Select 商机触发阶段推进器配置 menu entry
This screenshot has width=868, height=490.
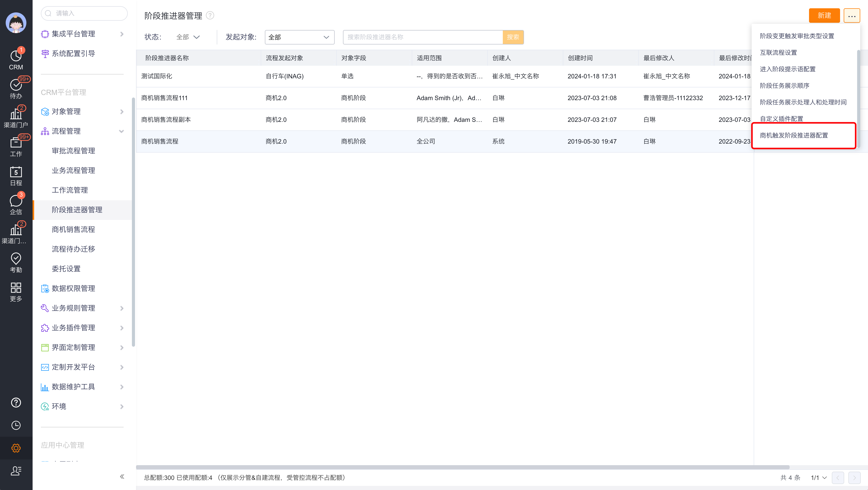click(794, 135)
